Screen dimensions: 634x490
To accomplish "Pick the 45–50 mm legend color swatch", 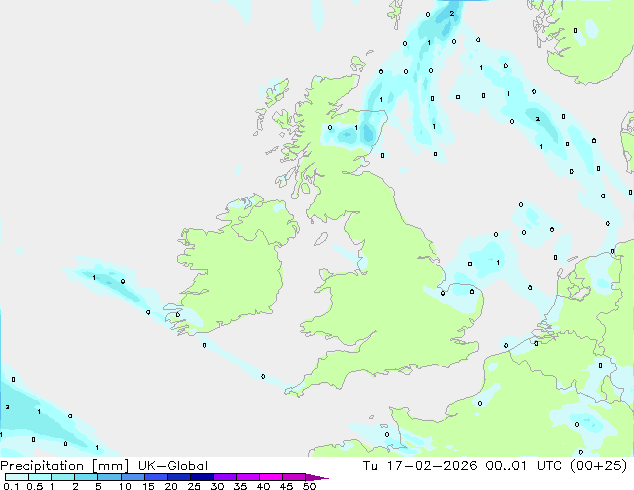I will pyautogui.click(x=294, y=477).
